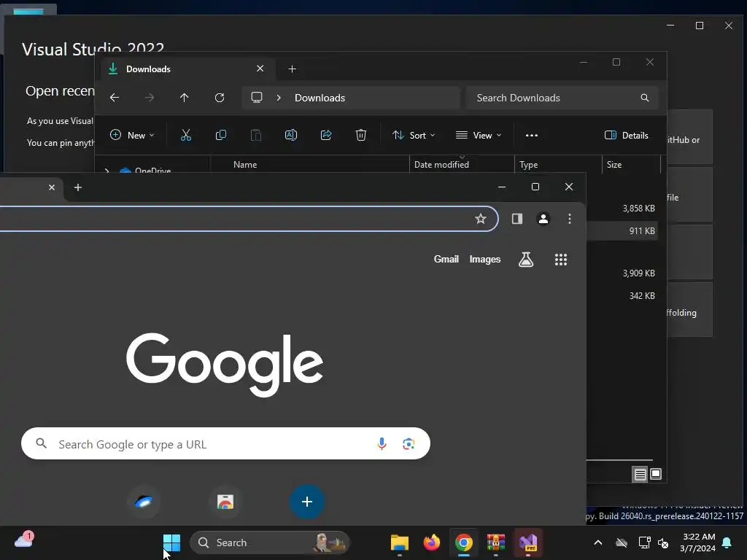The image size is (747, 560).
Task: Go back in Downloads File Explorer
Action: 115,98
